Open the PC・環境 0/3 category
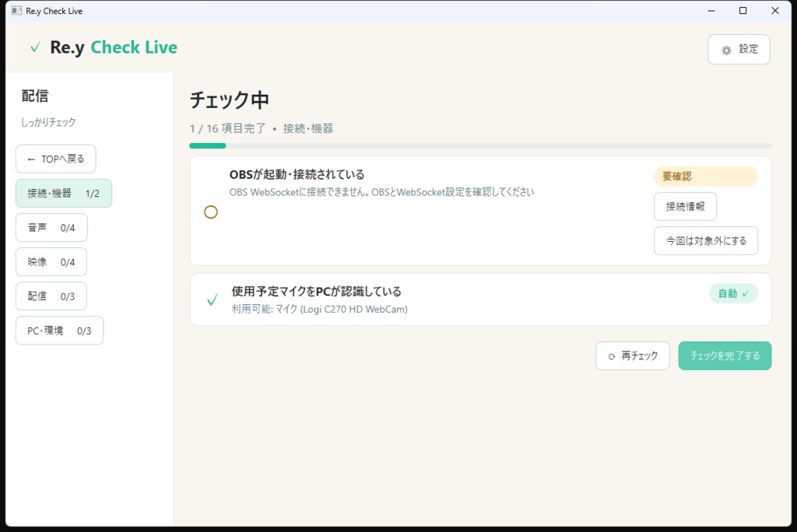Screen dimensions: 797x532 (59, 331)
